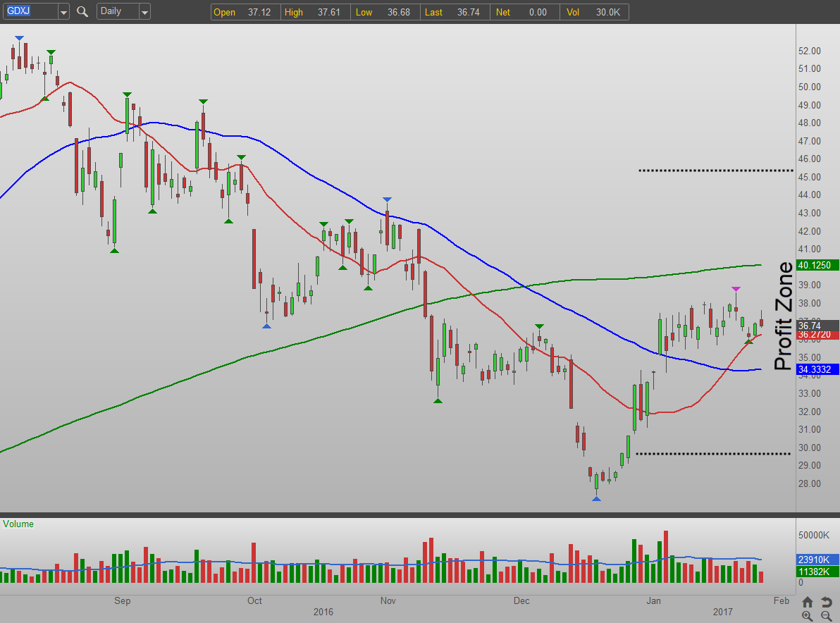Click the magnifier symbol search icon
This screenshot has height=623, width=840.
[x=82, y=11]
